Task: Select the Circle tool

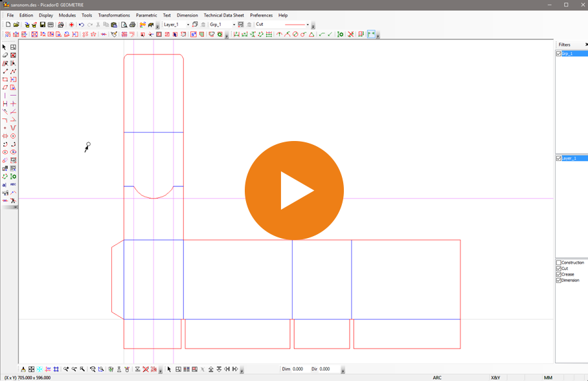Action: click(x=13, y=136)
